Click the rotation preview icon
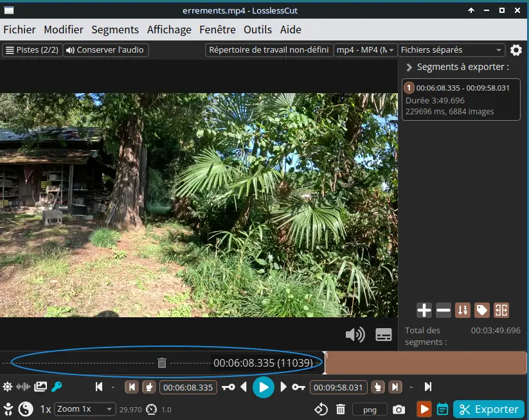 point(321,409)
